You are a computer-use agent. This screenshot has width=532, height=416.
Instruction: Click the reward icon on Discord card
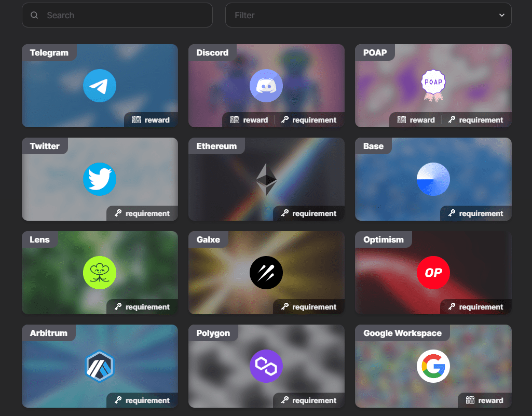tap(235, 119)
